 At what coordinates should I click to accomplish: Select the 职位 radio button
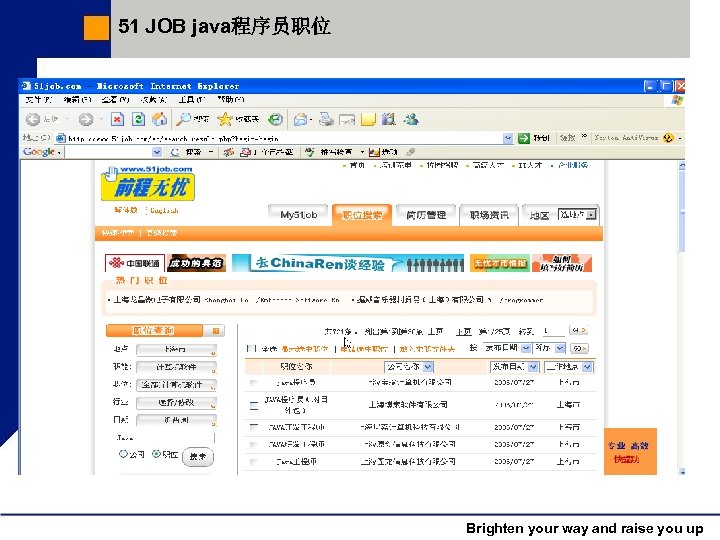pyautogui.click(x=156, y=454)
